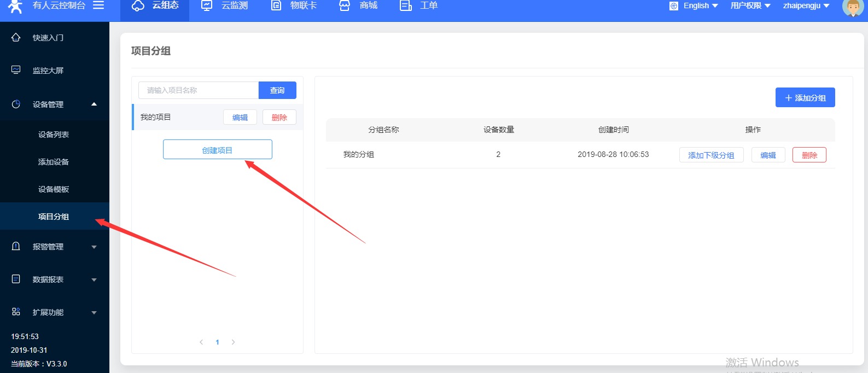Screen dimensions: 868x373
Task: Click the 创建项目 button
Action: [x=217, y=150]
